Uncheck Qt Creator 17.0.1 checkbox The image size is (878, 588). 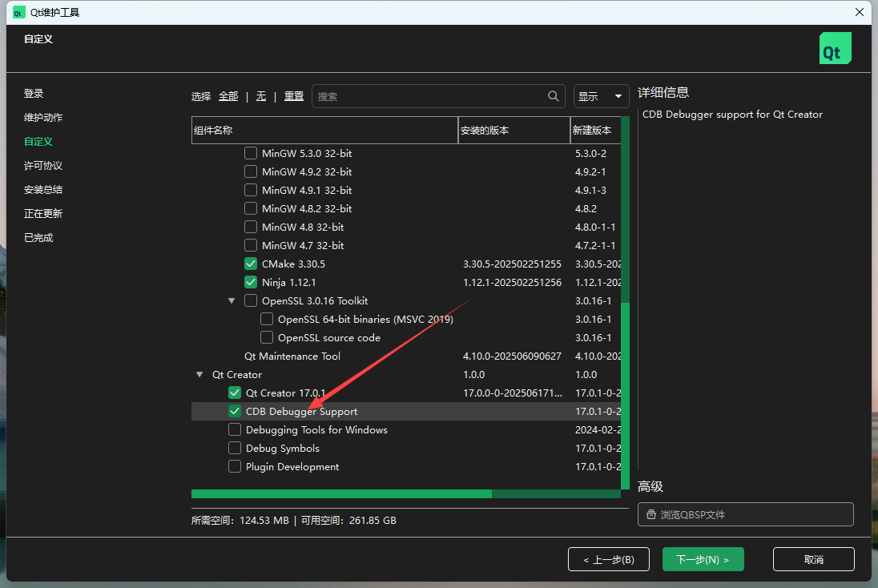(x=235, y=393)
